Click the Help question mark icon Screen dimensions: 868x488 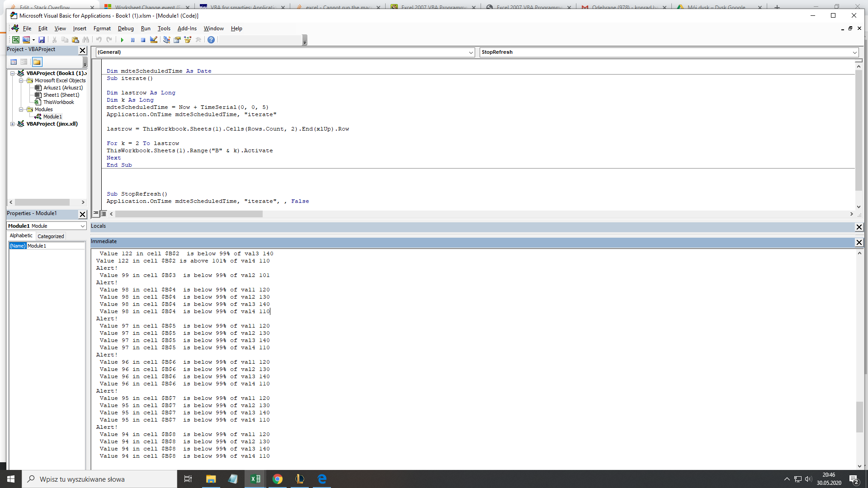coord(211,40)
